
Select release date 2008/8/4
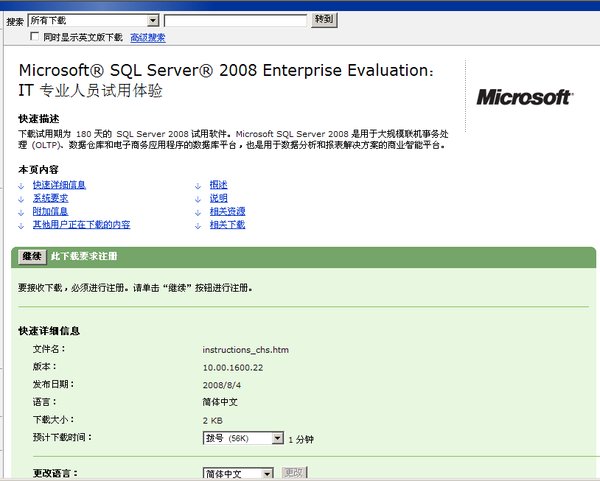(222, 385)
